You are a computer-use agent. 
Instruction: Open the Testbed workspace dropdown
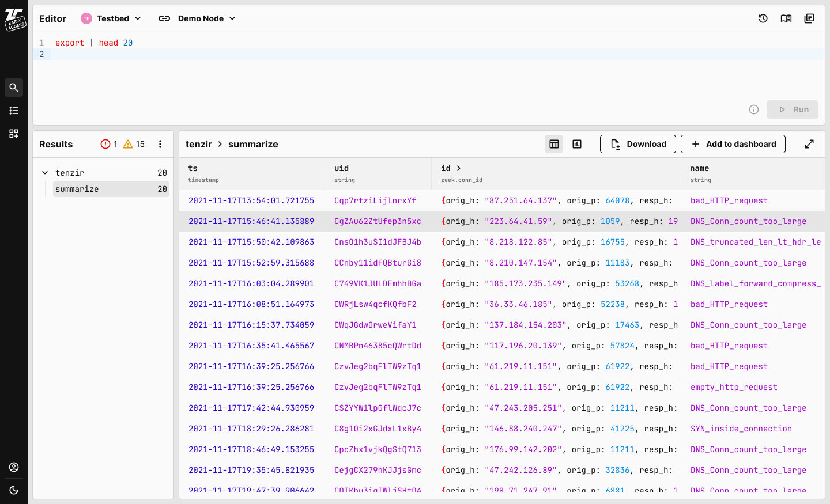pyautogui.click(x=112, y=18)
